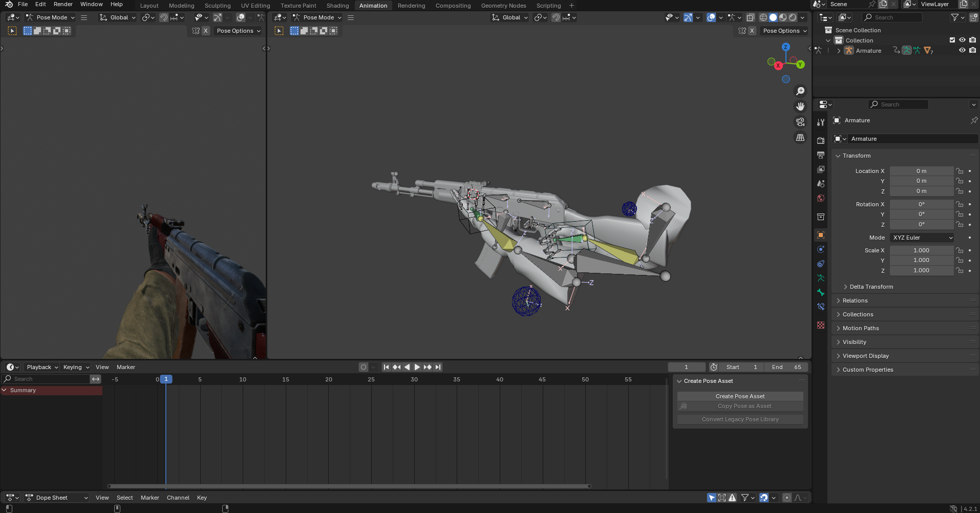The image size is (980, 513).
Task: Open the Tool properties tab
Action: tap(821, 122)
